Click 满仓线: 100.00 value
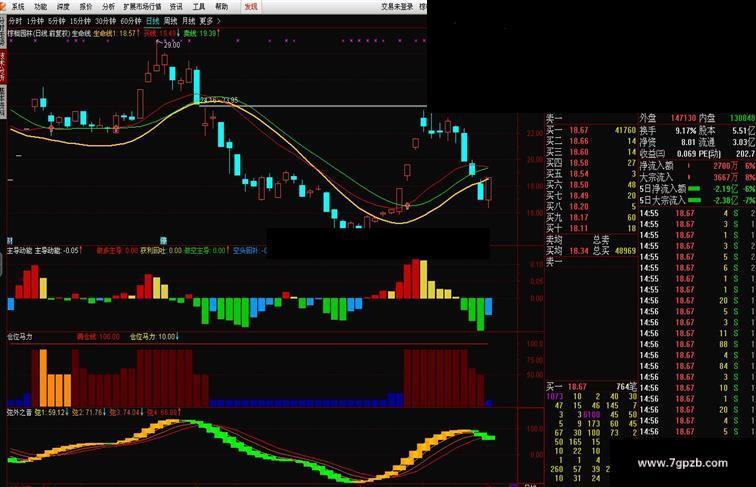This screenshot has width=756, height=487. point(98,337)
